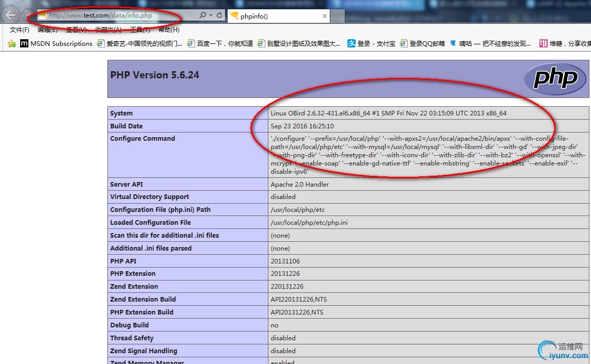Image resolution: width=591 pixels, height=364 pixels.
Task: Click the 20131106 PHP API value
Action: tap(285, 261)
